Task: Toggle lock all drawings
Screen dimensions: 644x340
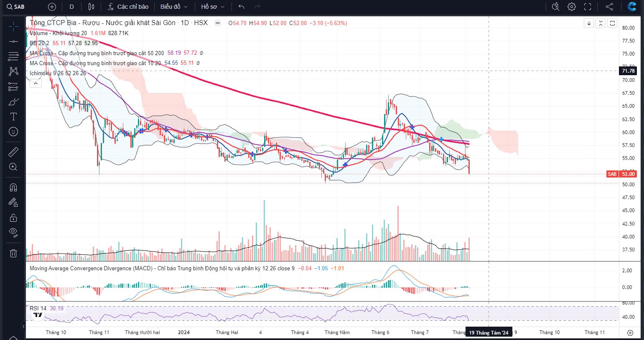Action: tap(13, 218)
